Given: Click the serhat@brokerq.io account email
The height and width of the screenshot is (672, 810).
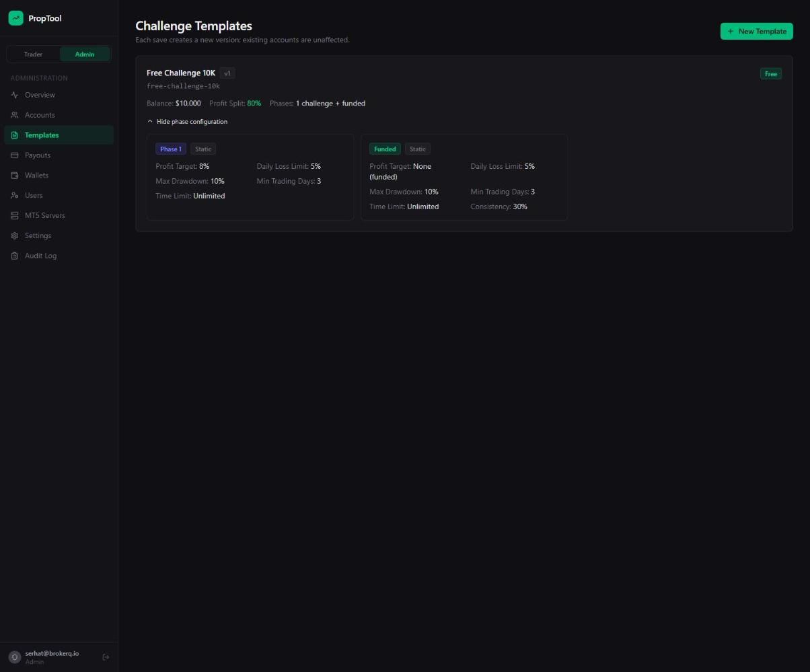Looking at the screenshot, I should point(52,653).
